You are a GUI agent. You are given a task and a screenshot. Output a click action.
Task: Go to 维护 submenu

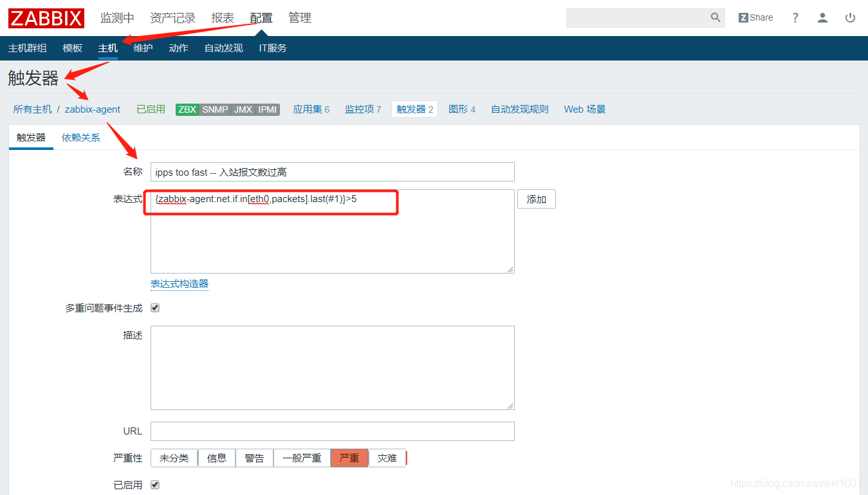point(143,48)
